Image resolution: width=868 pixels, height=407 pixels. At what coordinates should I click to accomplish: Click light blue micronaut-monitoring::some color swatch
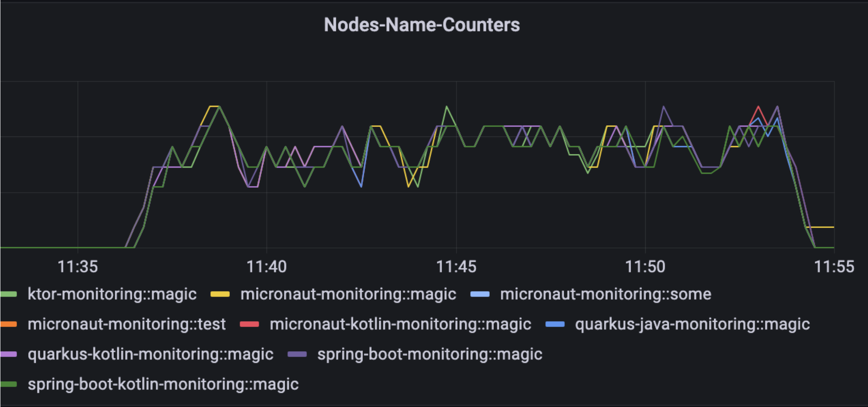(480, 294)
